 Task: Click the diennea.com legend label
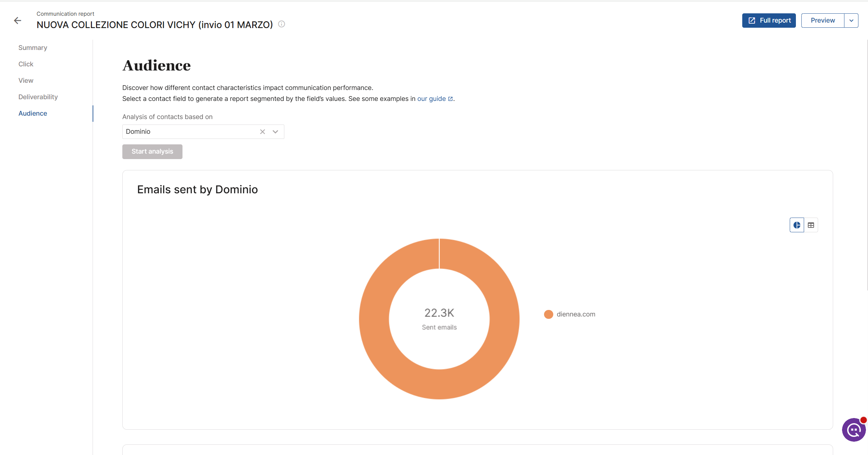(576, 314)
